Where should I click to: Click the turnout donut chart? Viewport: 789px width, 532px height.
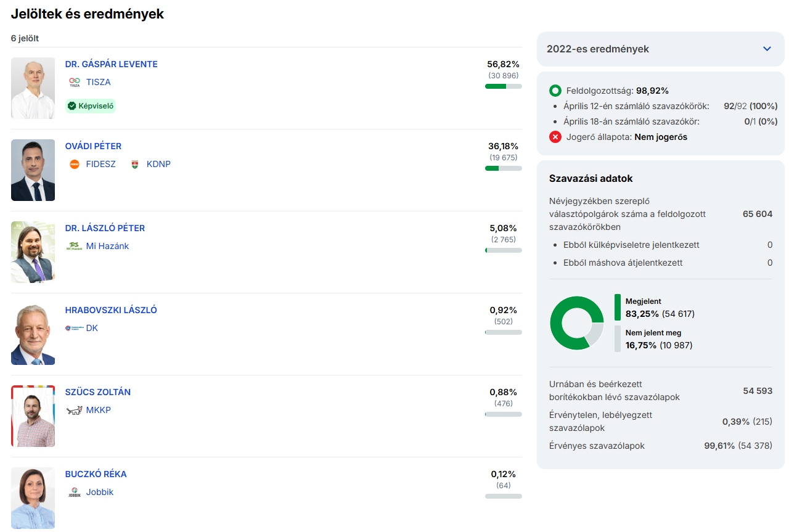(576, 323)
